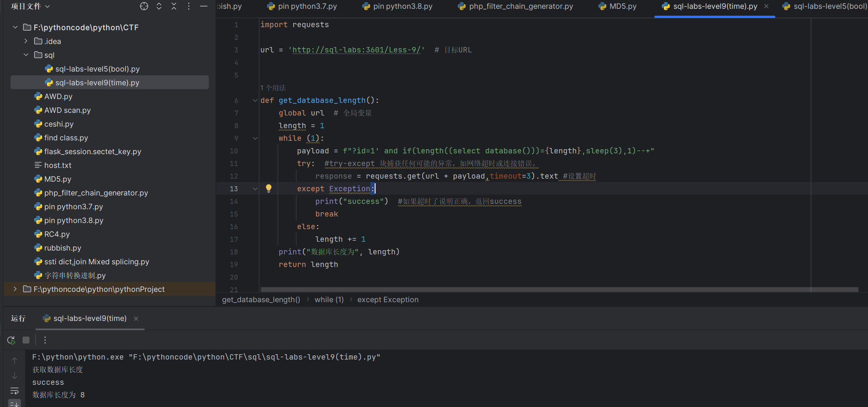Open the run panel kebab options menu
Screen dimensions: 868x407
point(45,340)
